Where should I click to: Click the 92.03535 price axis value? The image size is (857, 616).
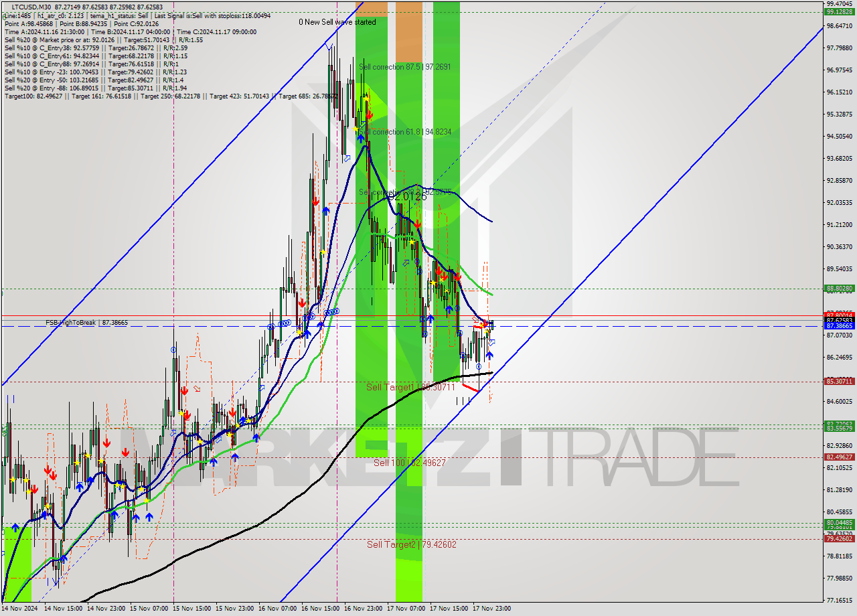coord(840,203)
